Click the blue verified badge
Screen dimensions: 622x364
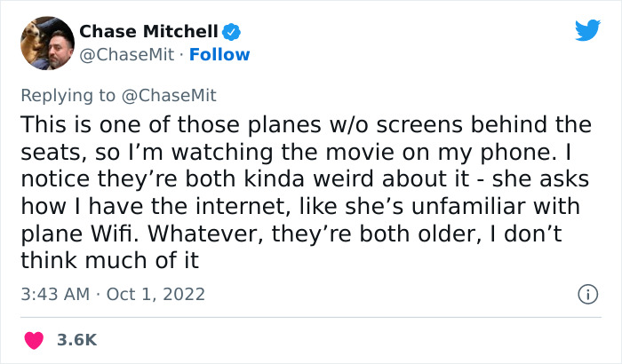coord(232,32)
